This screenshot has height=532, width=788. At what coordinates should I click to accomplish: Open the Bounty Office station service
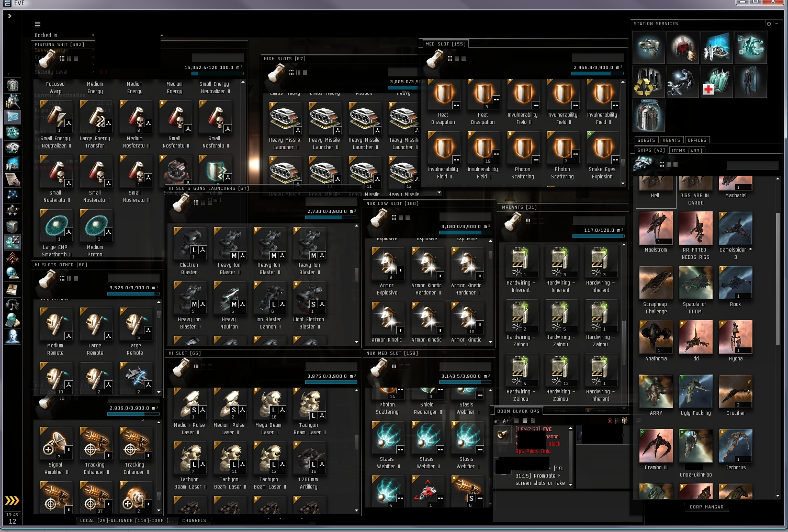[x=683, y=47]
